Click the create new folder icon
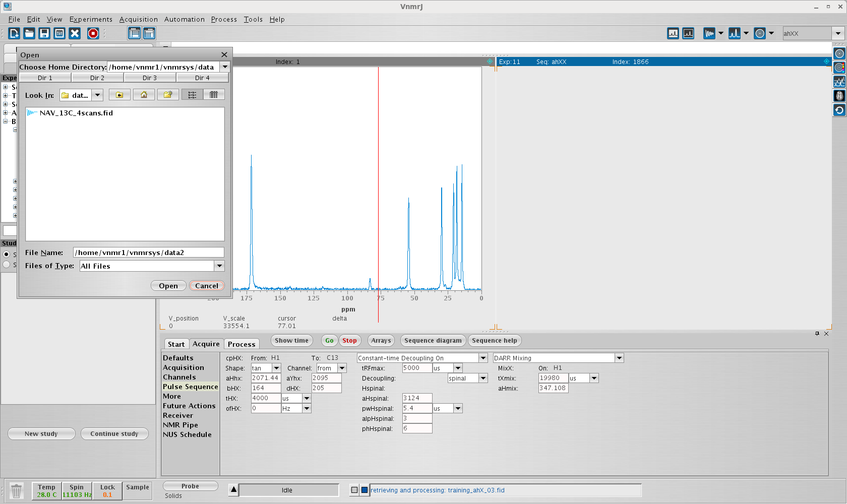Image resolution: width=847 pixels, height=504 pixels. point(168,95)
